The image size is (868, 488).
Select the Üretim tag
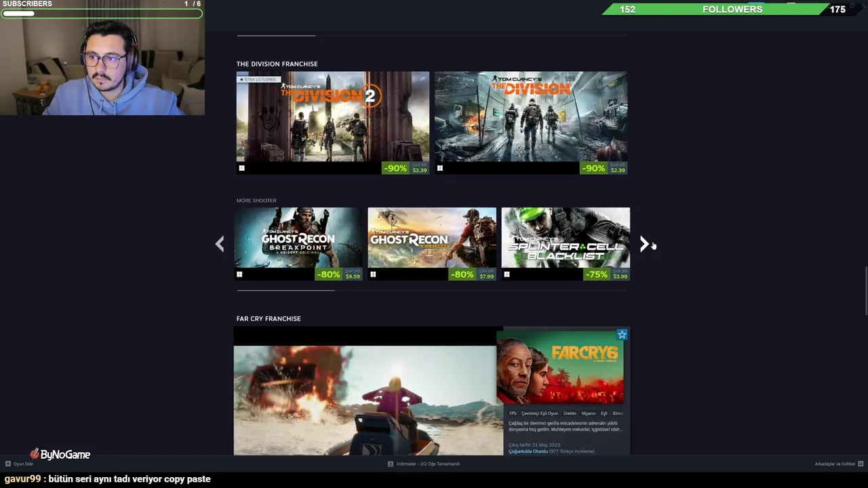pos(570,413)
